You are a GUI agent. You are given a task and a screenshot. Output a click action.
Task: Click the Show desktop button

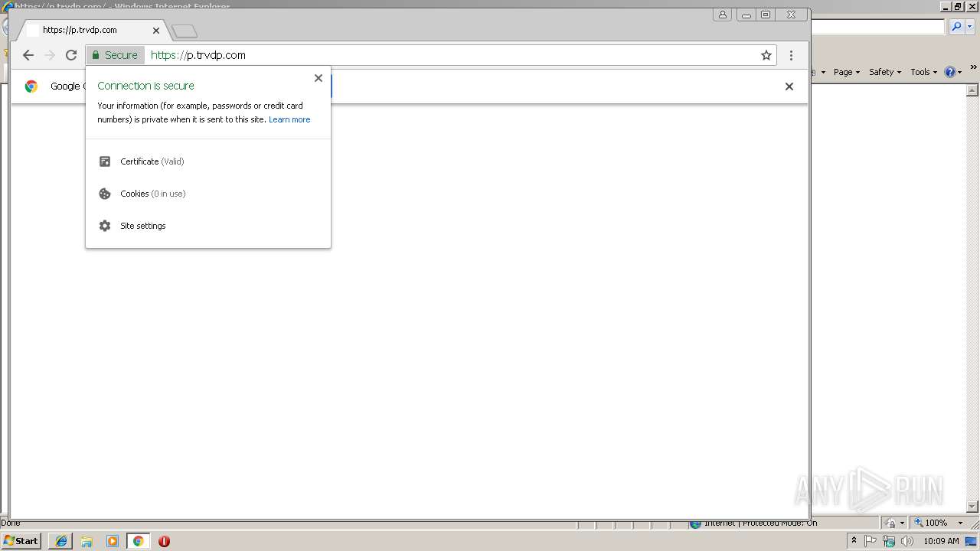coord(972,541)
